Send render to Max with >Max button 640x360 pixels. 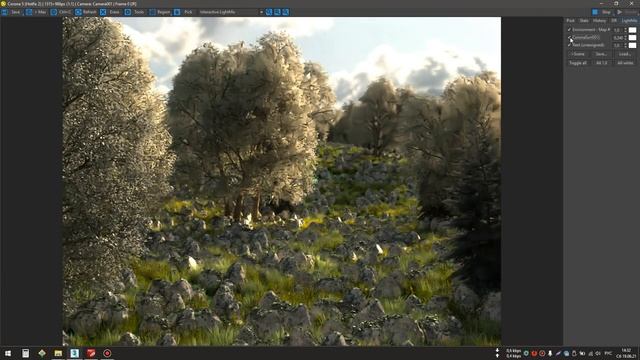click(x=36, y=12)
